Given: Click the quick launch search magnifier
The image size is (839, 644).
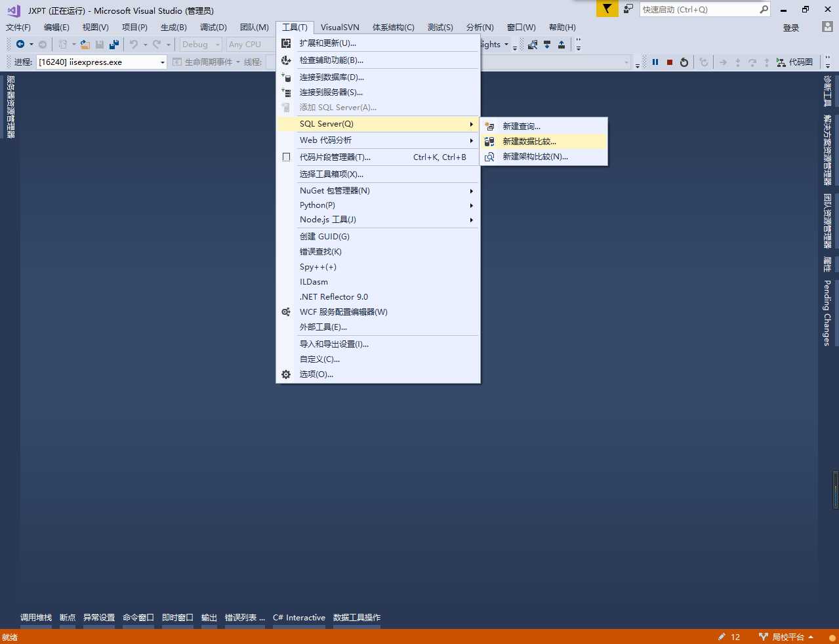Looking at the screenshot, I should pos(764,9).
